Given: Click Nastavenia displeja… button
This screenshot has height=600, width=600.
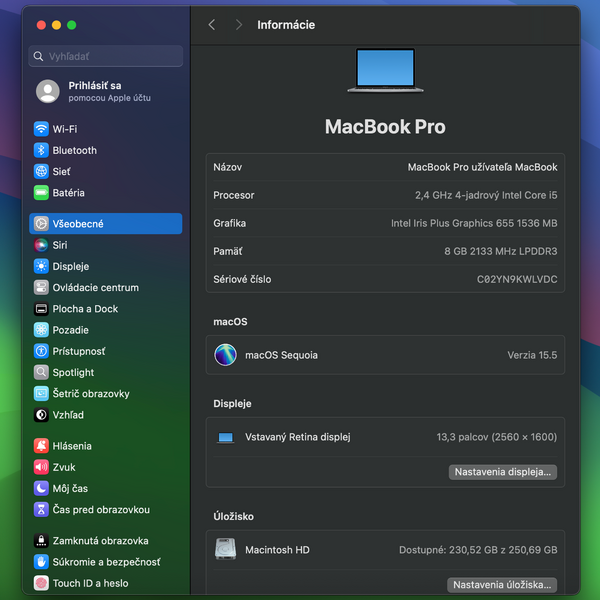Looking at the screenshot, I should pyautogui.click(x=503, y=472).
